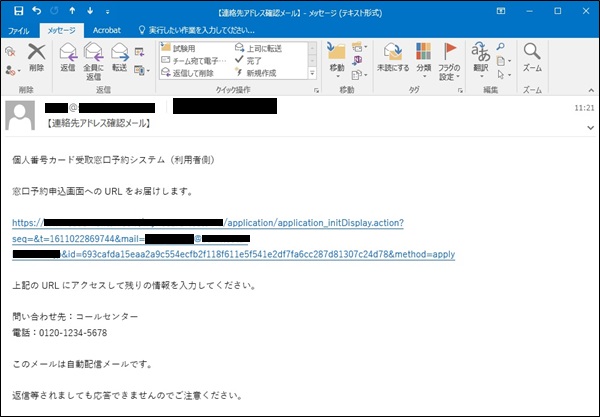Click the 返信 (Reply) icon
This screenshot has width=600, height=417.
click(x=68, y=57)
